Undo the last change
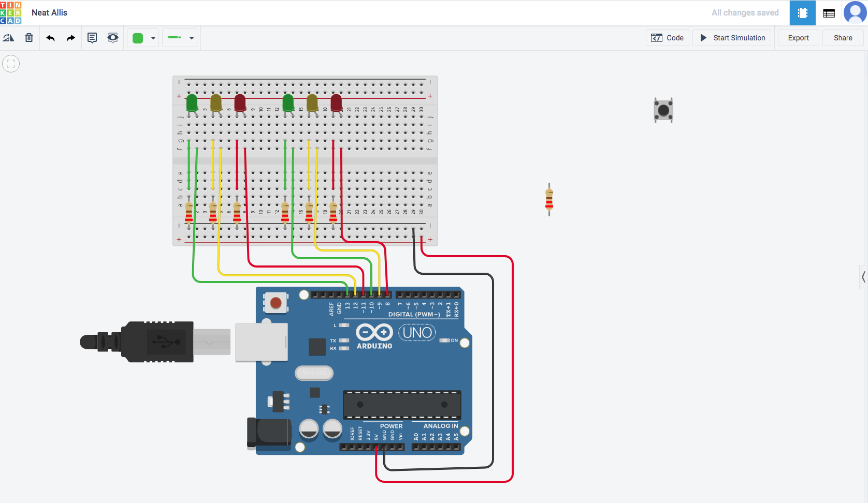 (50, 37)
